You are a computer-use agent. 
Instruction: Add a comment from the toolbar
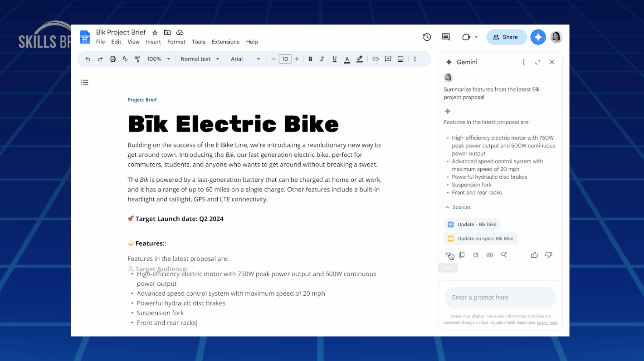click(388, 59)
